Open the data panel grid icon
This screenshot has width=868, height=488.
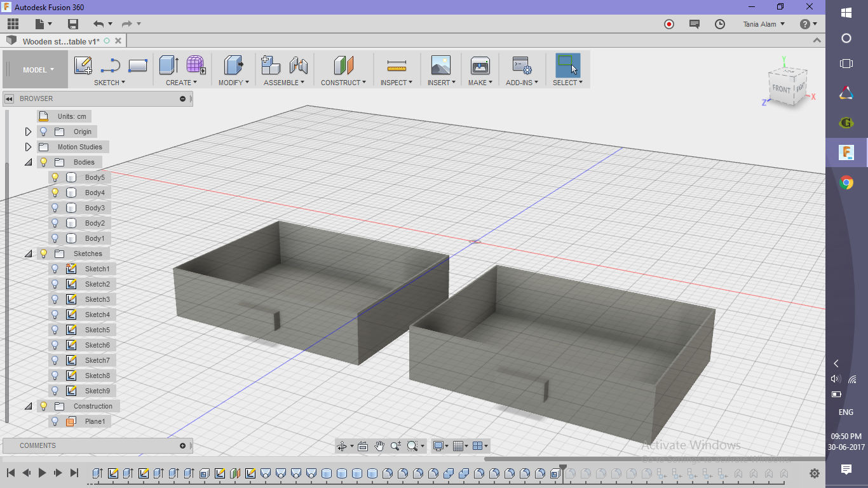pos(13,24)
